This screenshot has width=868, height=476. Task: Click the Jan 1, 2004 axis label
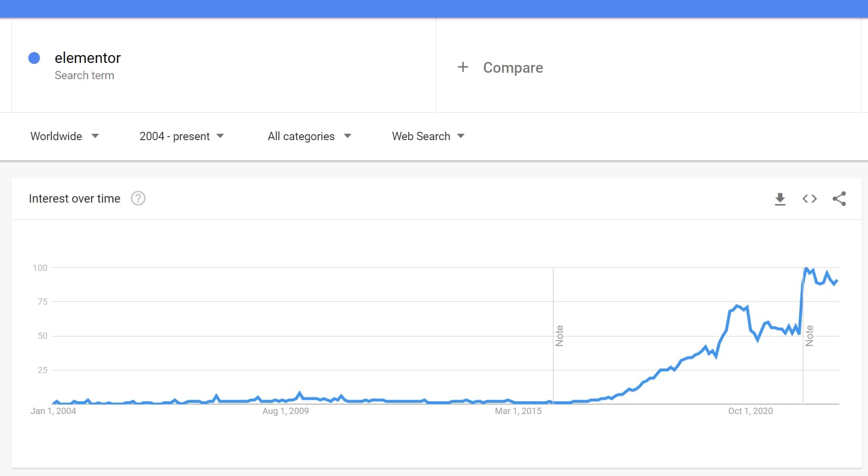tap(53, 411)
